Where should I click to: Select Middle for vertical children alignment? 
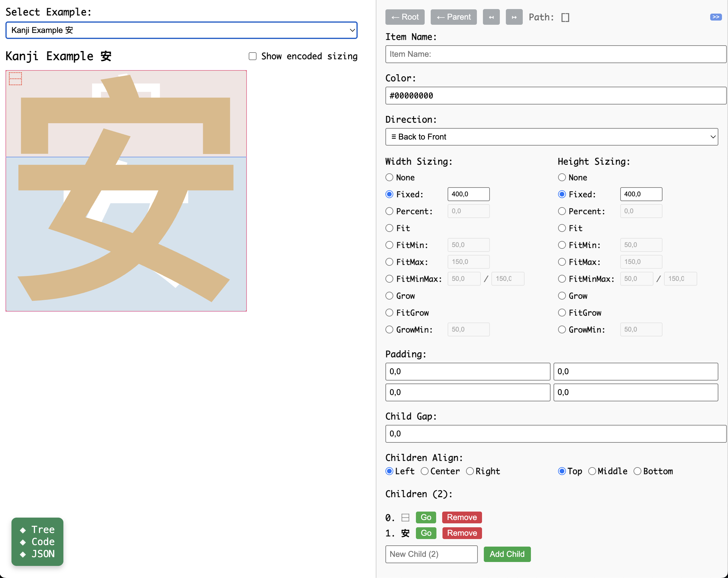(592, 471)
